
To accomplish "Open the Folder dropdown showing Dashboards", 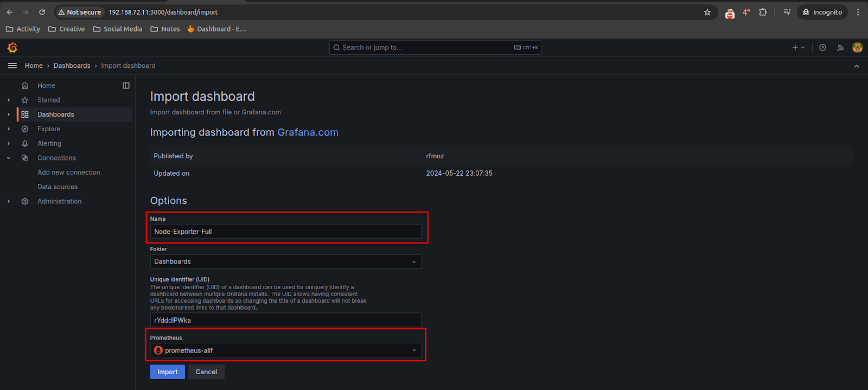I will click(x=285, y=261).
